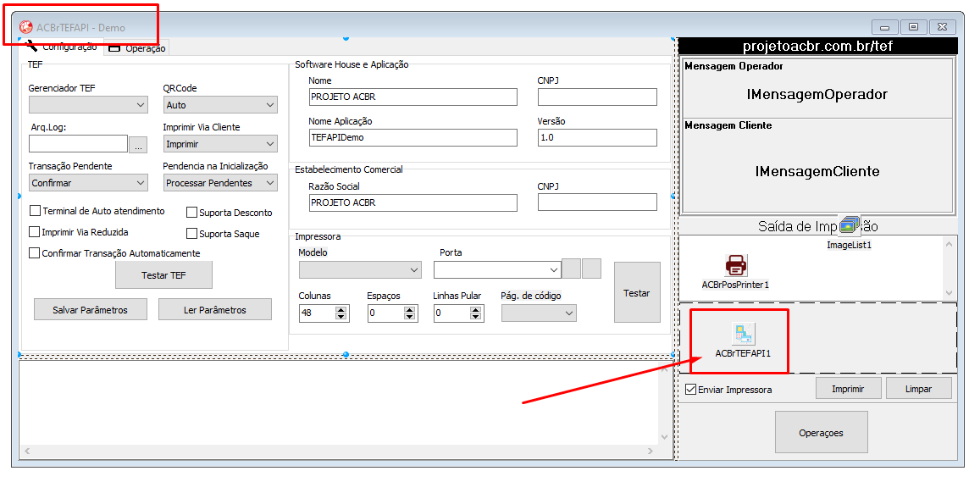This screenshot has width=980, height=482.
Task: Open Transação Pendente Confirmar dropdown
Action: [x=88, y=183]
